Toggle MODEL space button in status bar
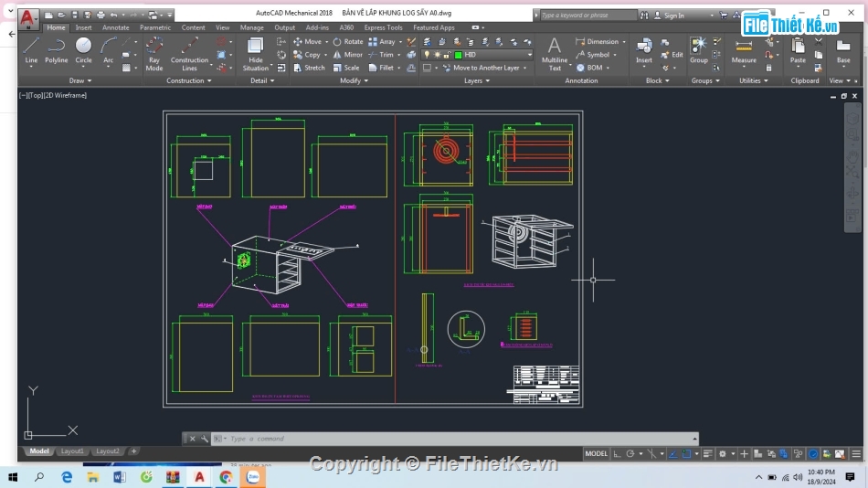Viewport: 868px width, 488px height. coord(596,453)
